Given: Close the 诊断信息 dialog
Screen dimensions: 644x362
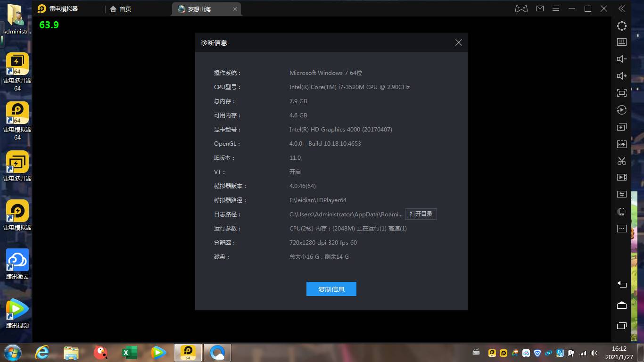Looking at the screenshot, I should pos(458,42).
